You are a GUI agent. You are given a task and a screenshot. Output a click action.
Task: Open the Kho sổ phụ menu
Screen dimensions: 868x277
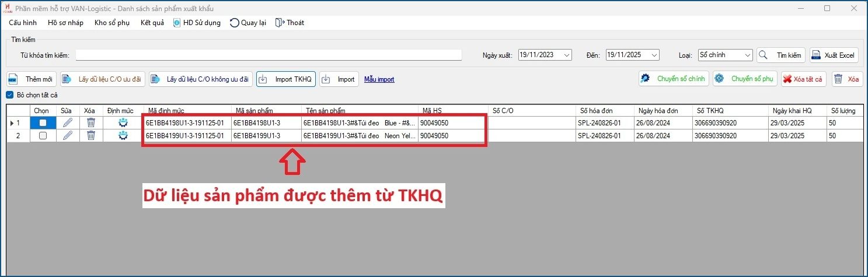pyautogui.click(x=111, y=23)
